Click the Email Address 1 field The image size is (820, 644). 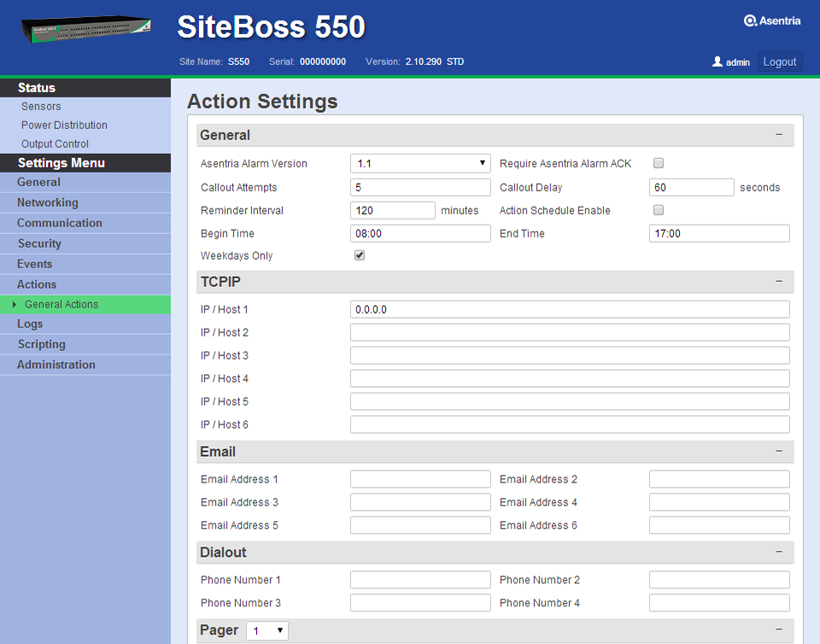click(420, 479)
